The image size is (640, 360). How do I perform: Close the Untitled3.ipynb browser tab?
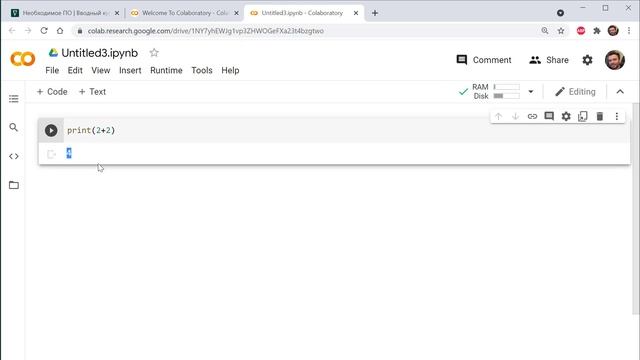click(x=356, y=13)
